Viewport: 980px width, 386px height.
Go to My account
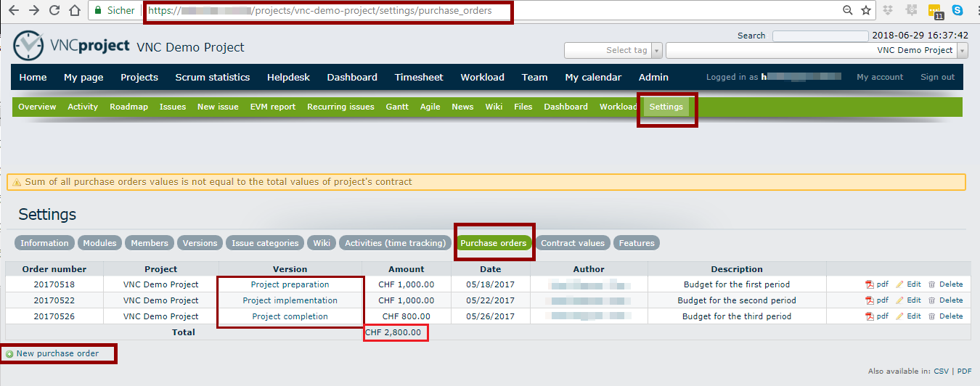[x=880, y=77]
